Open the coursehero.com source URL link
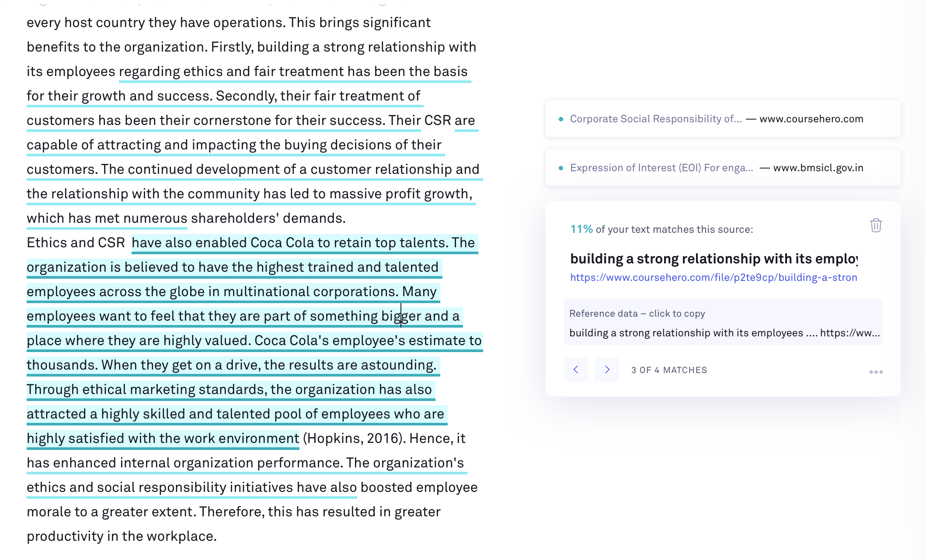The height and width of the screenshot is (560, 926). coord(714,277)
